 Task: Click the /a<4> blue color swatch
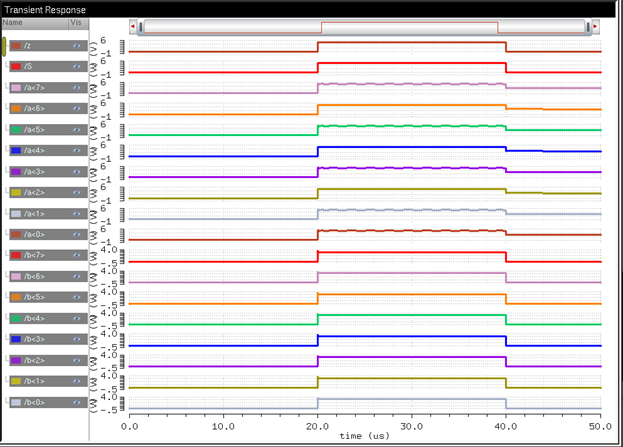coord(15,151)
